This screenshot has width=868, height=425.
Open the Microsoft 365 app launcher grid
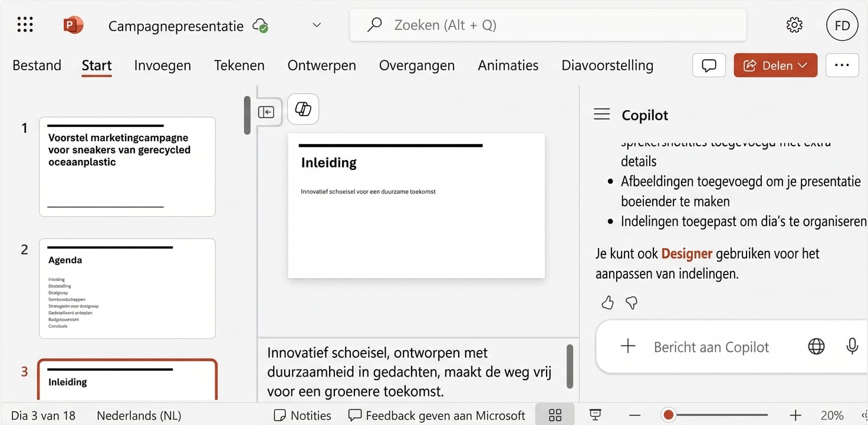(25, 24)
